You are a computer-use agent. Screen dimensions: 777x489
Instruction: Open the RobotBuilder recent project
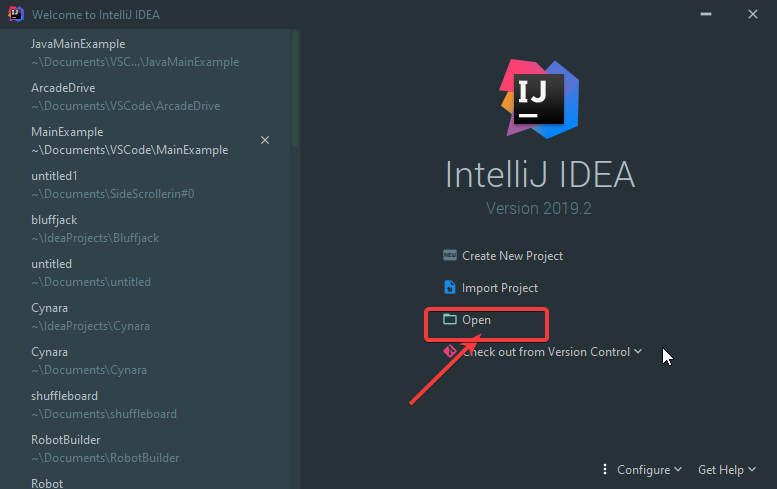click(146, 448)
